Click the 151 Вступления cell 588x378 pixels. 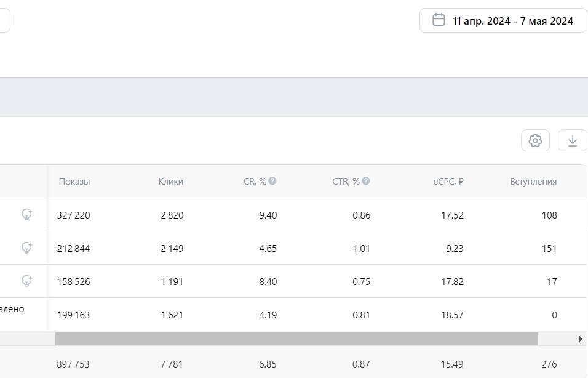(549, 249)
